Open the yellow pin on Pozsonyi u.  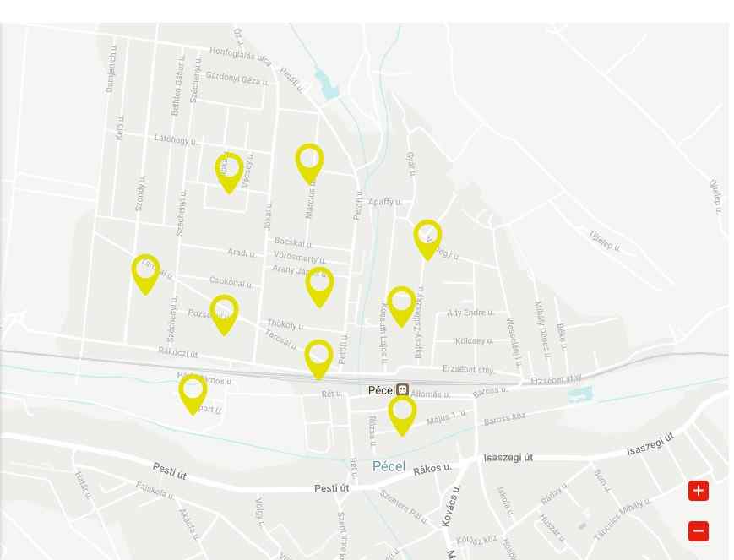click(x=224, y=315)
